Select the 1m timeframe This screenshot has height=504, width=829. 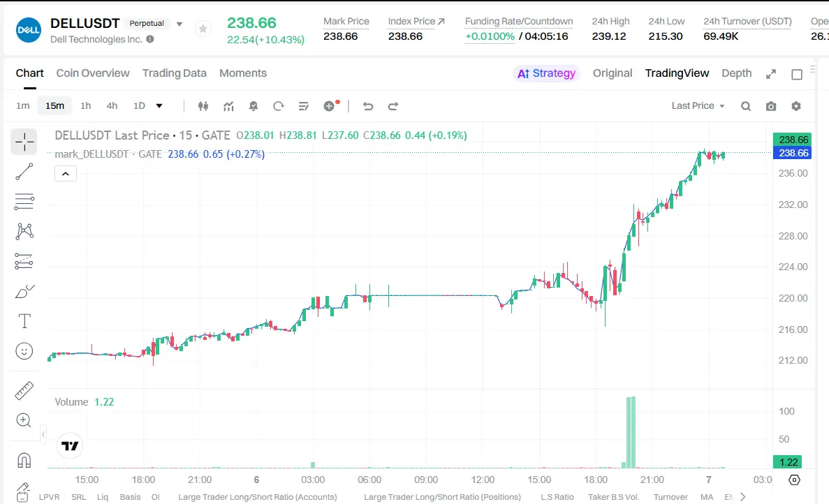(23, 105)
